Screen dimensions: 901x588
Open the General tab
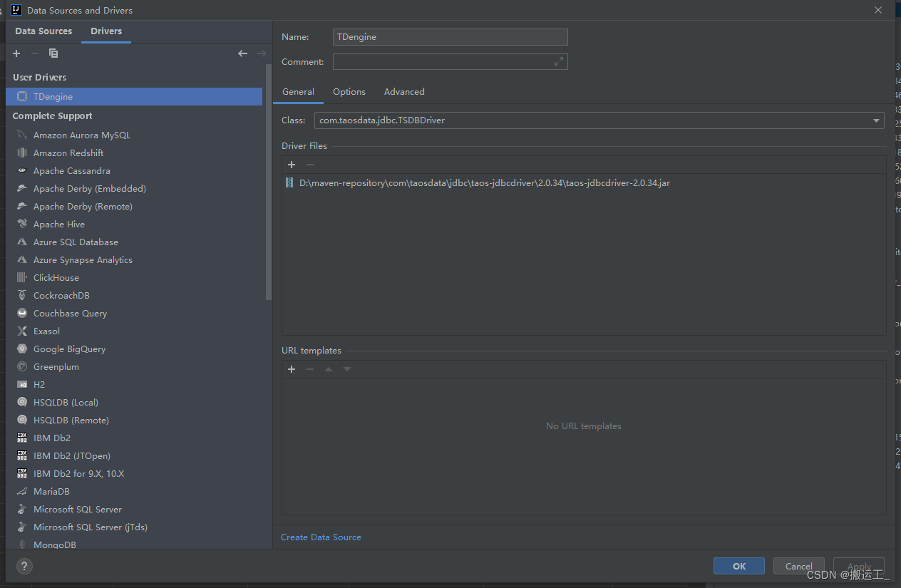click(x=298, y=92)
